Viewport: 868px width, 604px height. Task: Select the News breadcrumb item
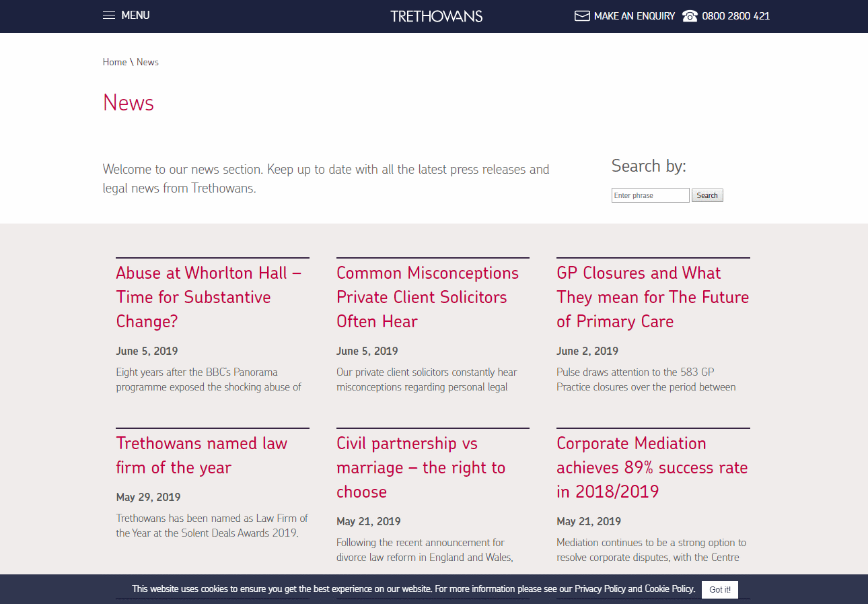[x=147, y=62]
